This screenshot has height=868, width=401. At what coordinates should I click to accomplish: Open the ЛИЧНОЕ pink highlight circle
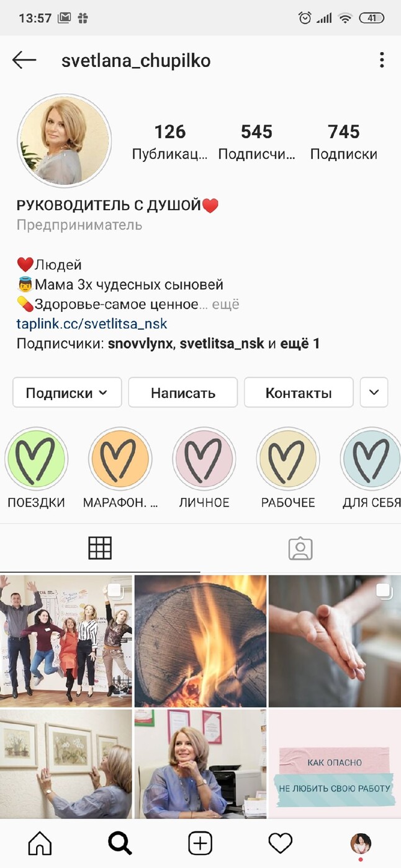point(204,459)
